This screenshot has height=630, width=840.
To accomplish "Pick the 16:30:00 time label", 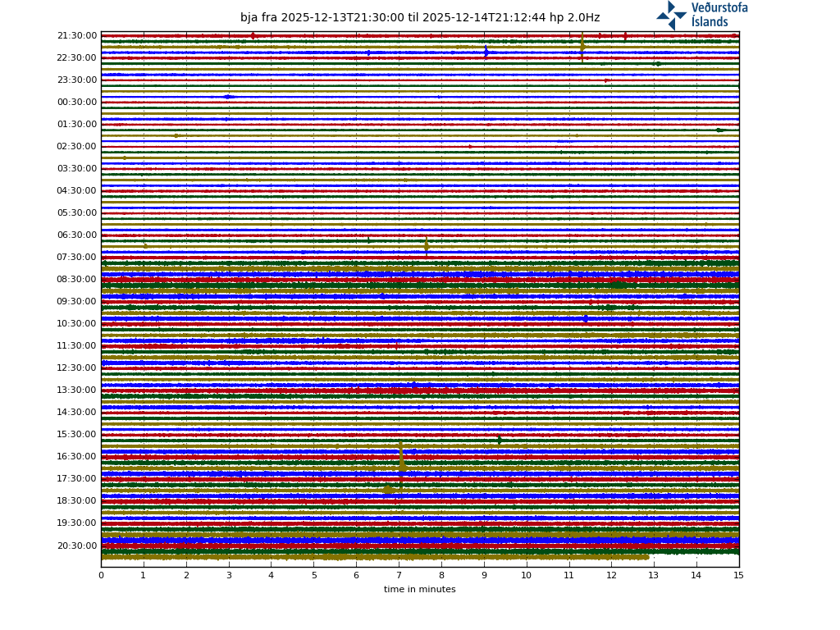I will pos(77,457).
